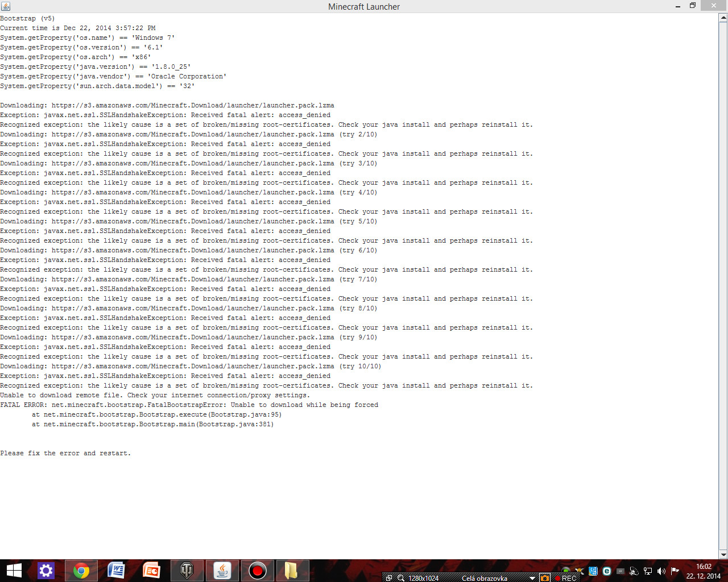The height and width of the screenshot is (582, 728).
Task: Open the Action Center flag icon
Action: pos(675,571)
